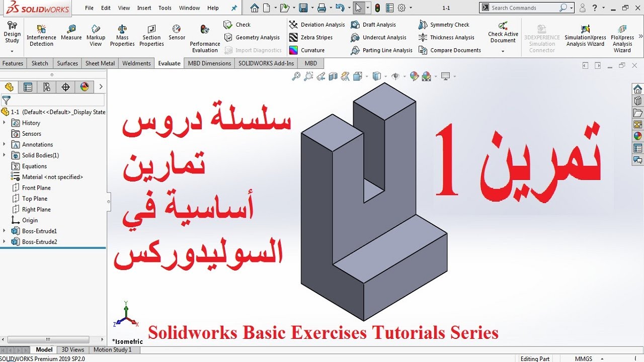Run Draft Analysis
This screenshot has height=362, width=644.
(373, 25)
